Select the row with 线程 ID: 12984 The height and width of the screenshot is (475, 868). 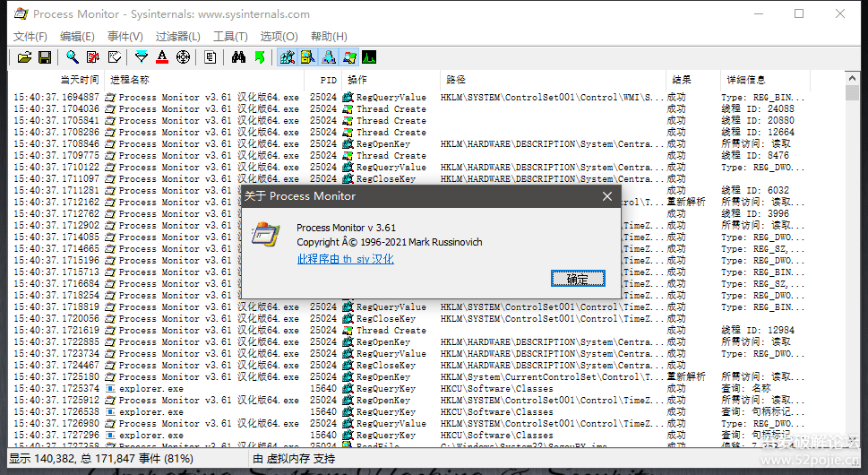[409, 330]
